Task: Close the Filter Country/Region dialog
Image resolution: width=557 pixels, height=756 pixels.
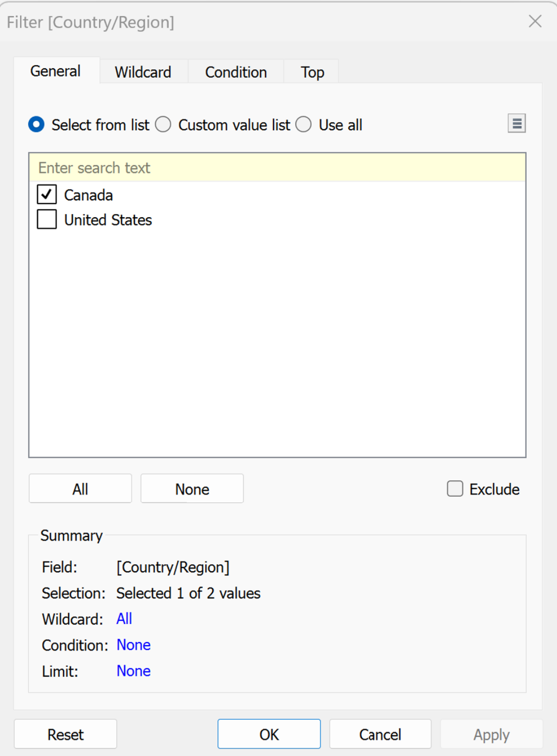Action: point(535,21)
